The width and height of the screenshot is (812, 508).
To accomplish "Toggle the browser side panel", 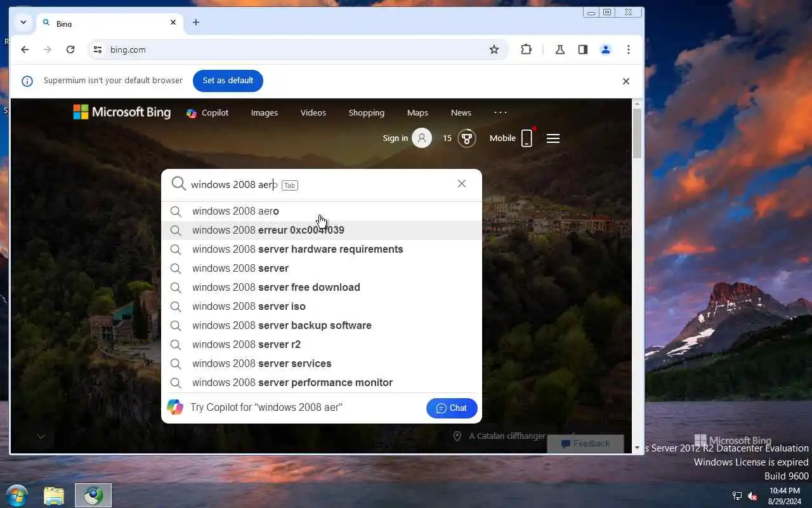I will tap(583, 50).
